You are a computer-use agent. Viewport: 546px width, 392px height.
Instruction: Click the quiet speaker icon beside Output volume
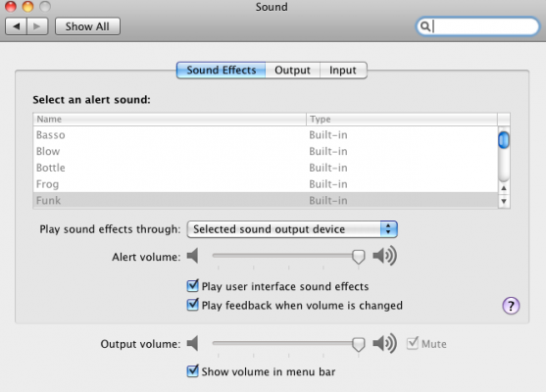(x=192, y=344)
